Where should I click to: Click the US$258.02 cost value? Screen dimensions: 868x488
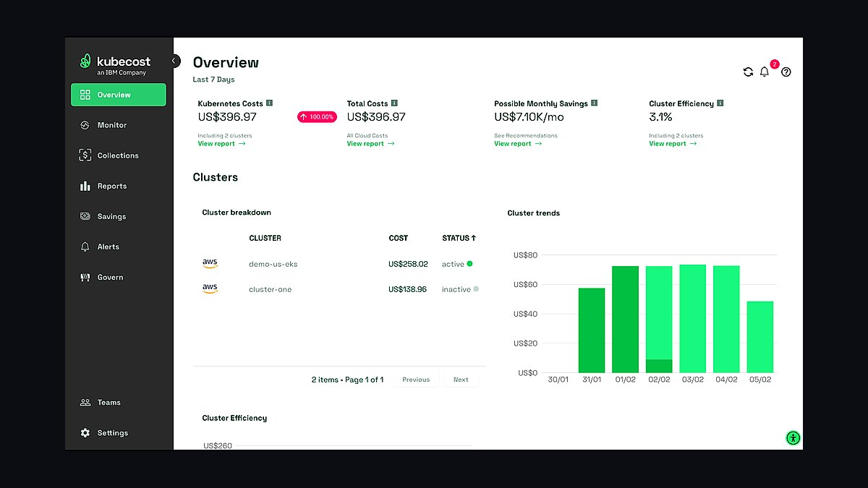[x=408, y=264]
